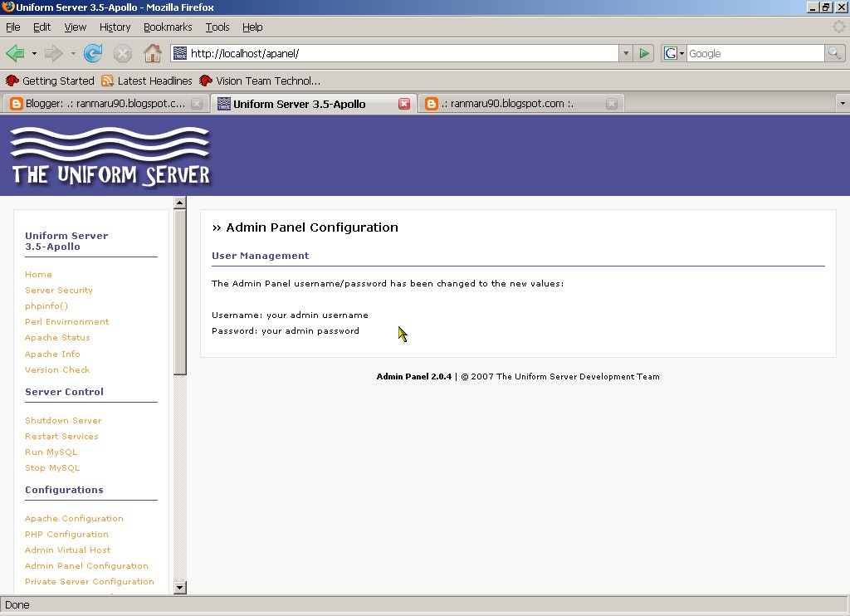Open the Home page icon
Screen dimensions: 850x616
153,53
